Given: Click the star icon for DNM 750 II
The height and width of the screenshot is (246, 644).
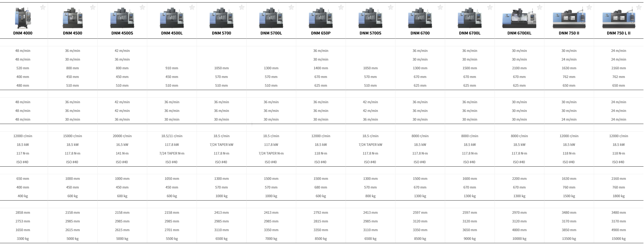Looking at the screenshot, I should (589, 7).
